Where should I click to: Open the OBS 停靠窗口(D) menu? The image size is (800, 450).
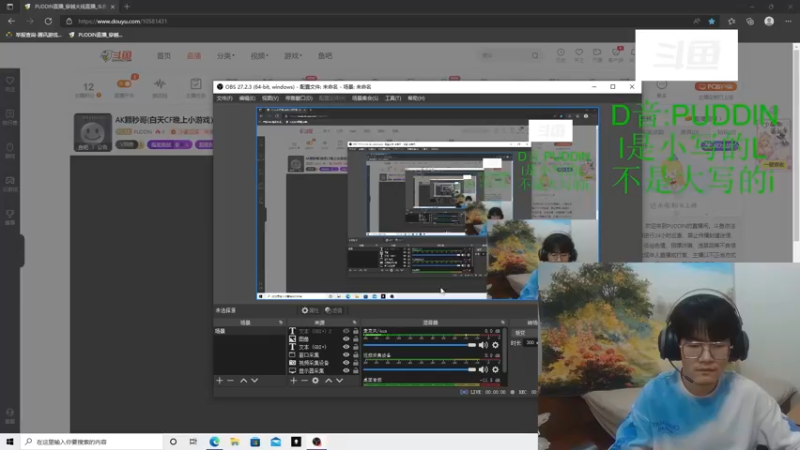(298, 98)
